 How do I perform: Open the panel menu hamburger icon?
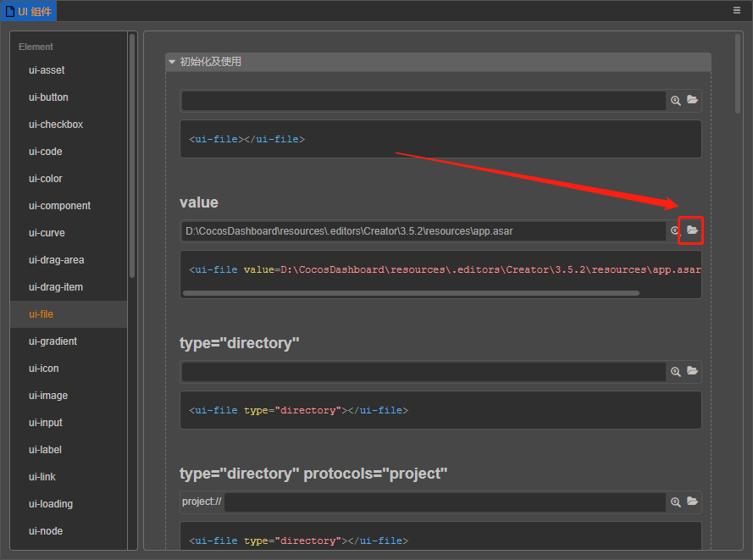(737, 10)
